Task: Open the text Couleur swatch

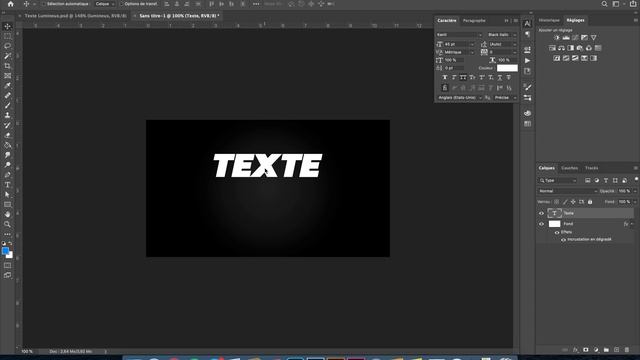Action: click(x=507, y=68)
